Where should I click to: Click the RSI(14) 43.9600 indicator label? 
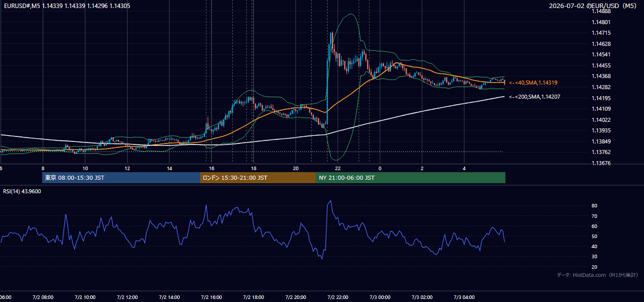[x=22, y=191]
